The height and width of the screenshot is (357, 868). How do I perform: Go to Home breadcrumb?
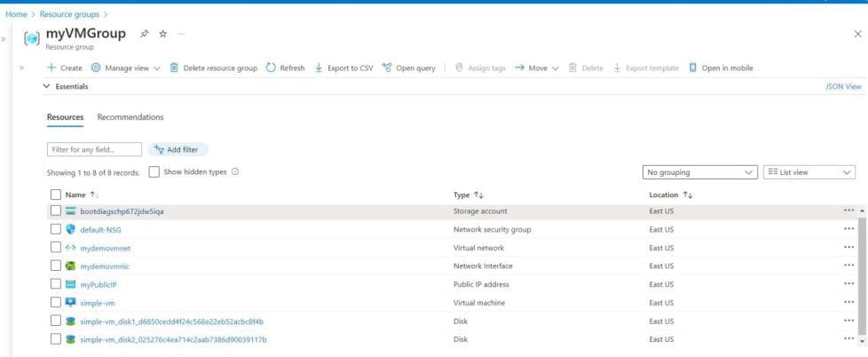[16, 14]
